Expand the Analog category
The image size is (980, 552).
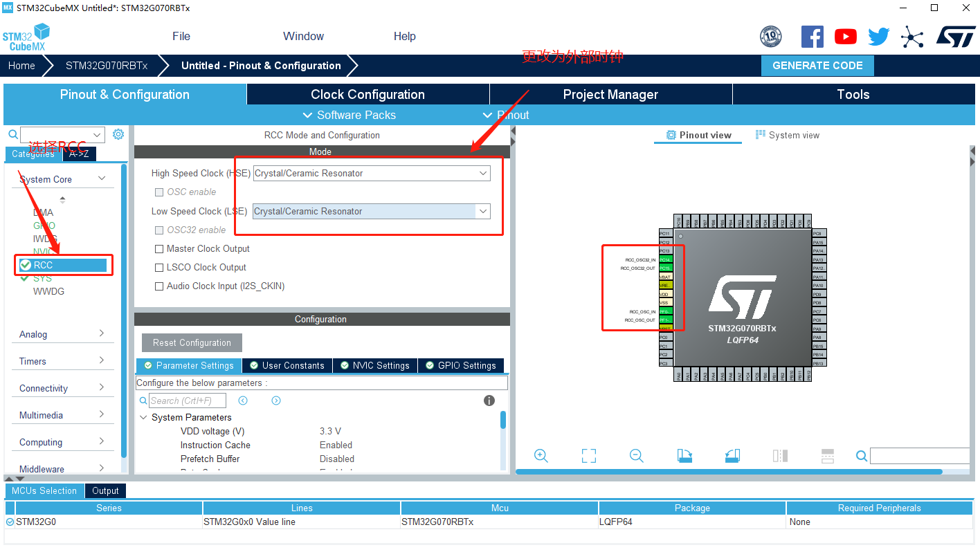pos(102,333)
